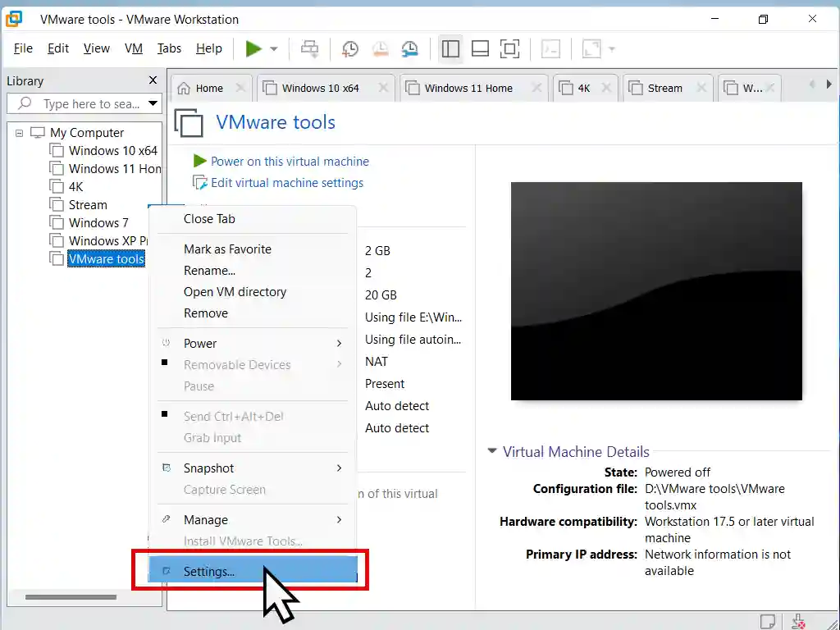Click the message log status bar icon
This screenshot has height=630, width=840.
[768, 622]
